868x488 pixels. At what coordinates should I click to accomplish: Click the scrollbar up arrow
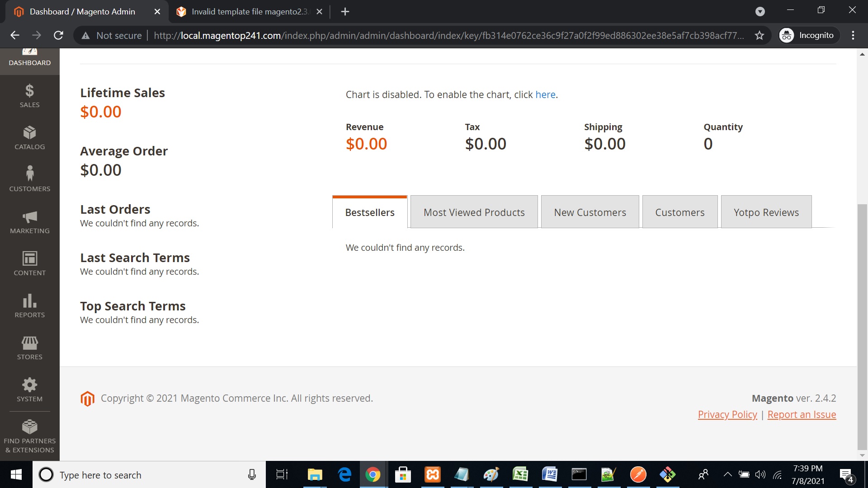coord(862,54)
